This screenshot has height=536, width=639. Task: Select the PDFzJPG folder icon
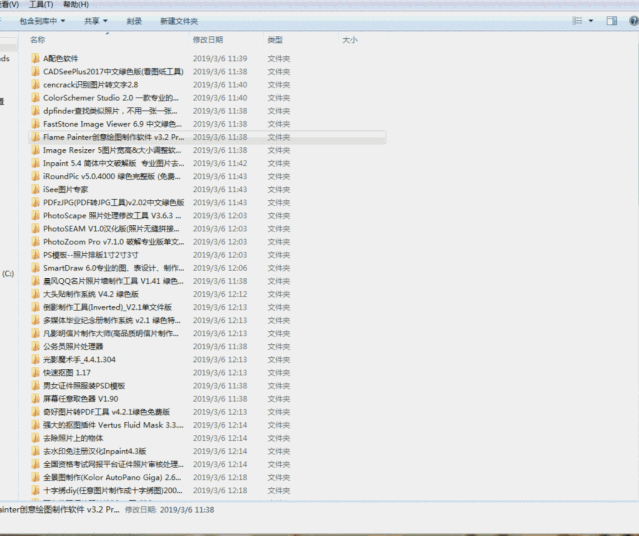point(36,202)
